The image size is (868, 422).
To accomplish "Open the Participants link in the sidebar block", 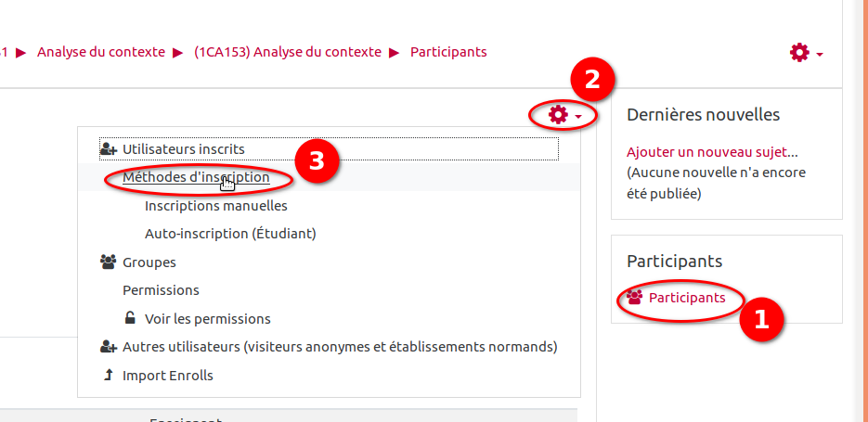I will (x=687, y=298).
